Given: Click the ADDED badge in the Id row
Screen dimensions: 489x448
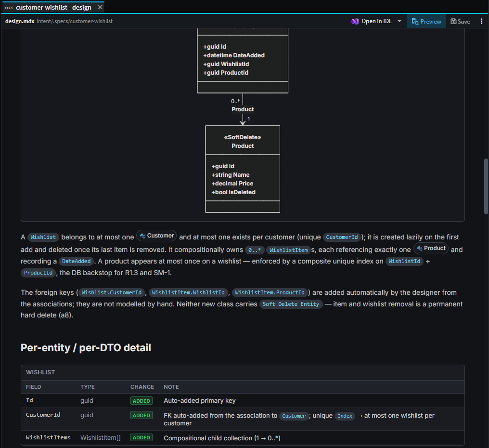Looking at the screenshot, I should [x=142, y=401].
